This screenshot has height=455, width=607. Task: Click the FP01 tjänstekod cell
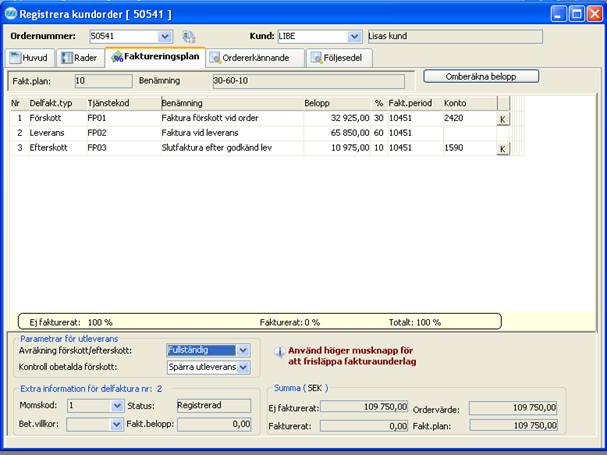click(x=123, y=118)
